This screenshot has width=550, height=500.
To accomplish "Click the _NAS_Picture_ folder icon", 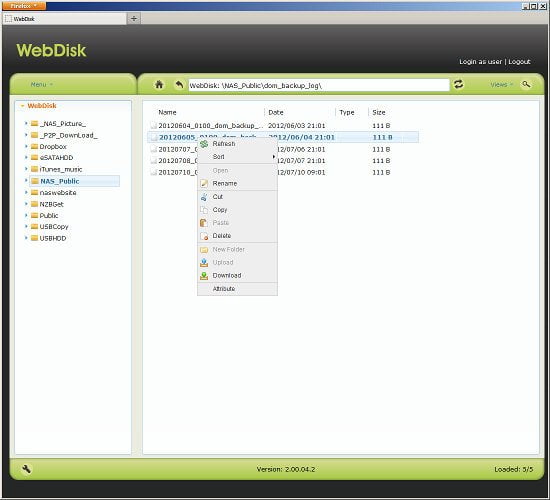I will [x=34, y=124].
